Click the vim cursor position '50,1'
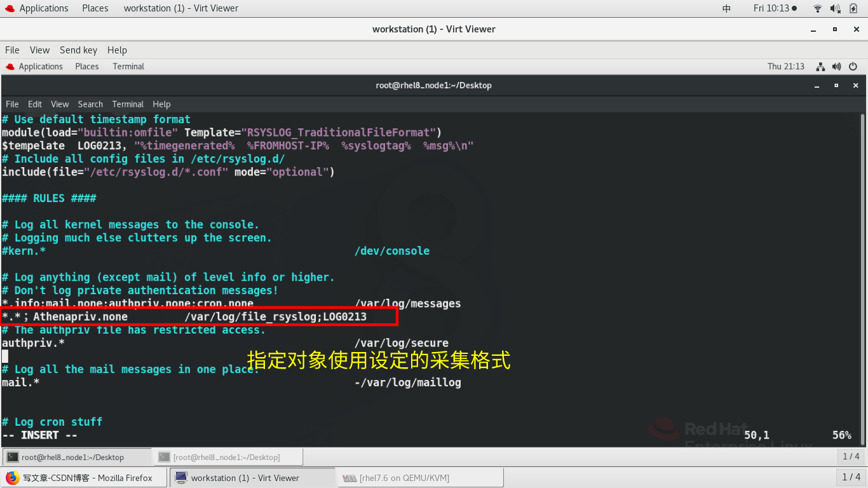The height and width of the screenshot is (488, 868). click(x=757, y=435)
